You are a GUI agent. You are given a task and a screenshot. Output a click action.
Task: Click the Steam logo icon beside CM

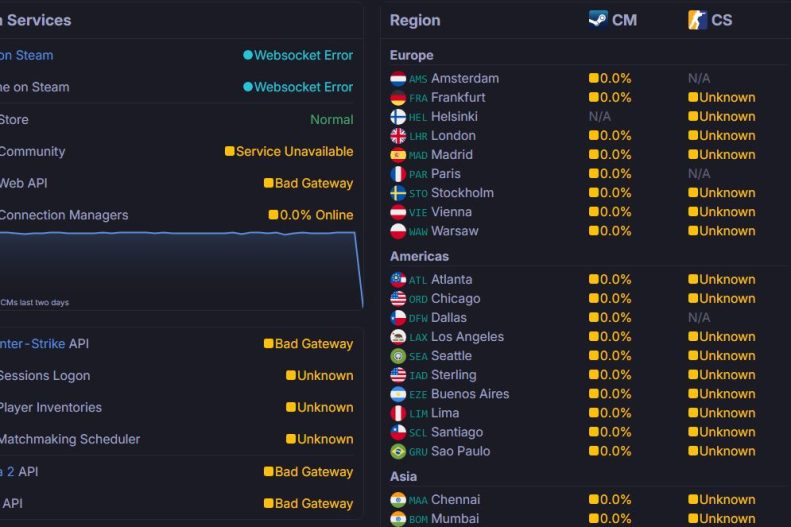click(598, 20)
